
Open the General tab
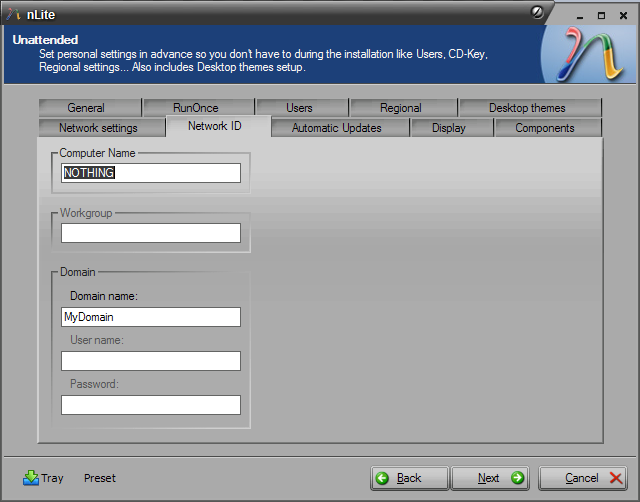click(x=90, y=108)
